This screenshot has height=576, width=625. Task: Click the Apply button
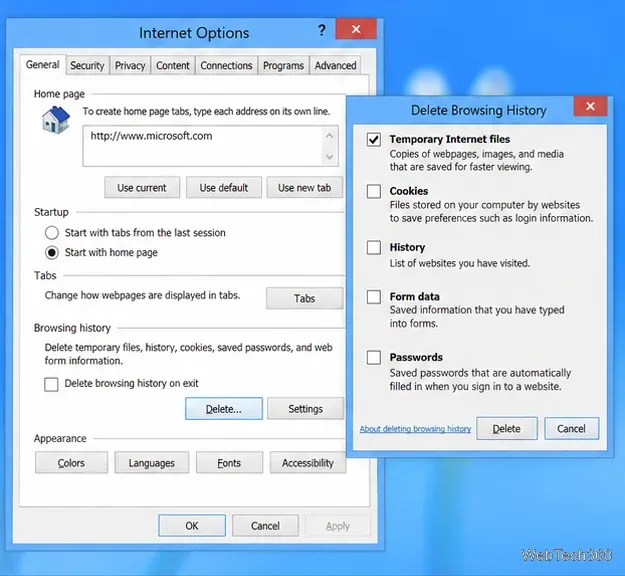(x=338, y=526)
